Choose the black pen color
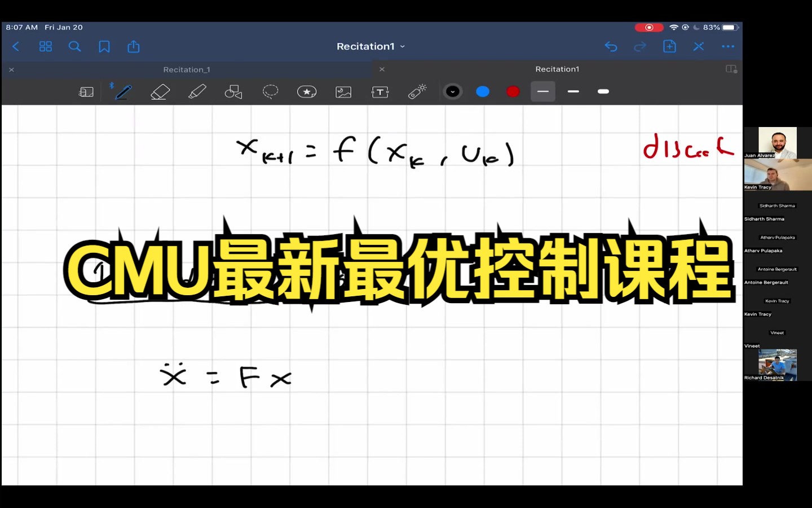This screenshot has width=812, height=508. click(452, 91)
